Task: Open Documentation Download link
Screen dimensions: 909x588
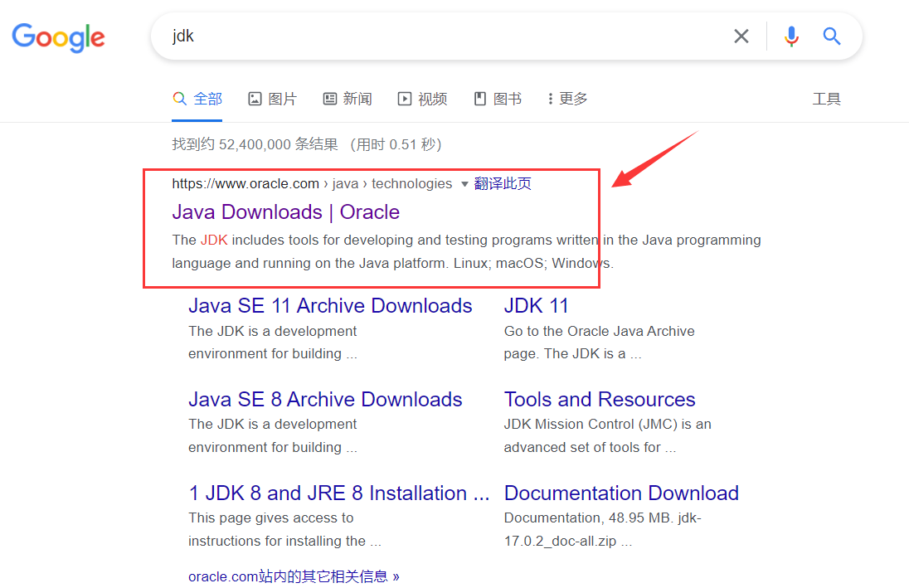Action: coord(621,493)
